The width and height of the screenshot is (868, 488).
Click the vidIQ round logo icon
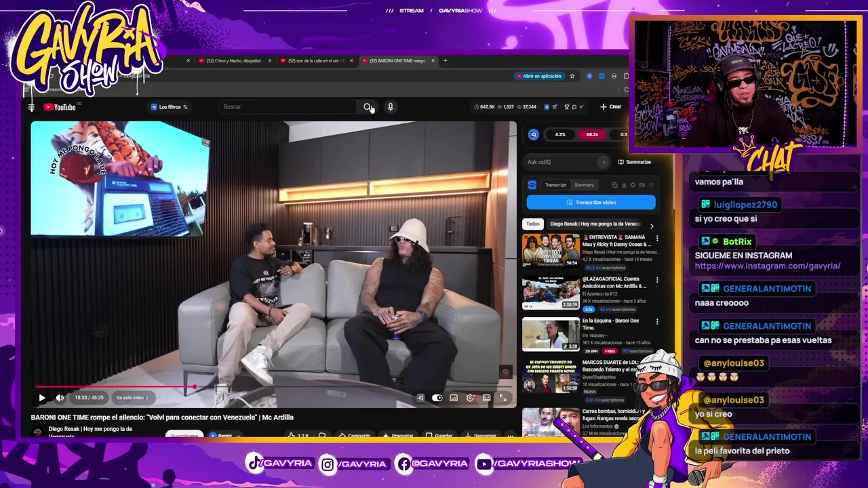pos(534,134)
